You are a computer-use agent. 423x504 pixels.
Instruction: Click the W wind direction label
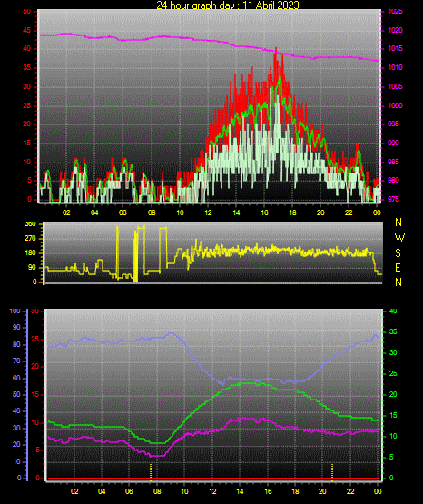(399, 238)
